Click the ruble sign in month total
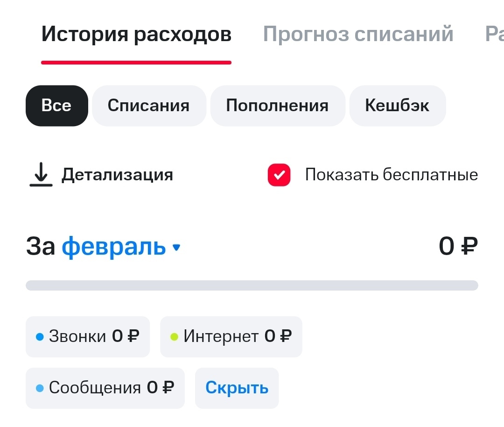 tap(469, 247)
